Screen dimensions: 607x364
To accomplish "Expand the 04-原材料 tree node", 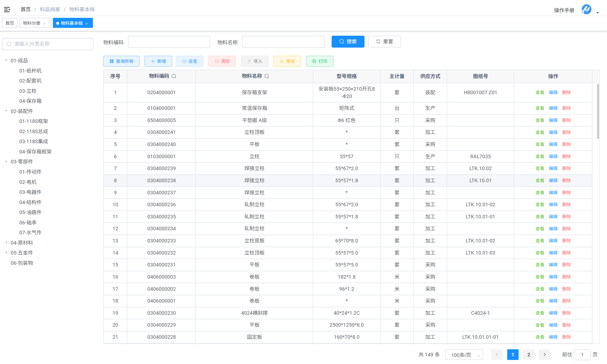I will (x=6, y=242).
